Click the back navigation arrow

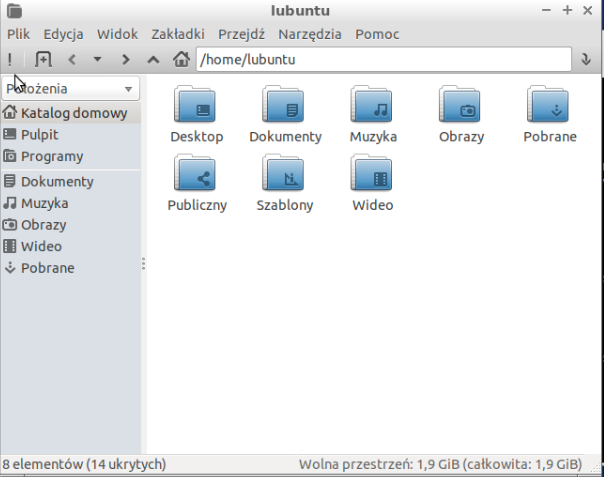(x=71, y=59)
